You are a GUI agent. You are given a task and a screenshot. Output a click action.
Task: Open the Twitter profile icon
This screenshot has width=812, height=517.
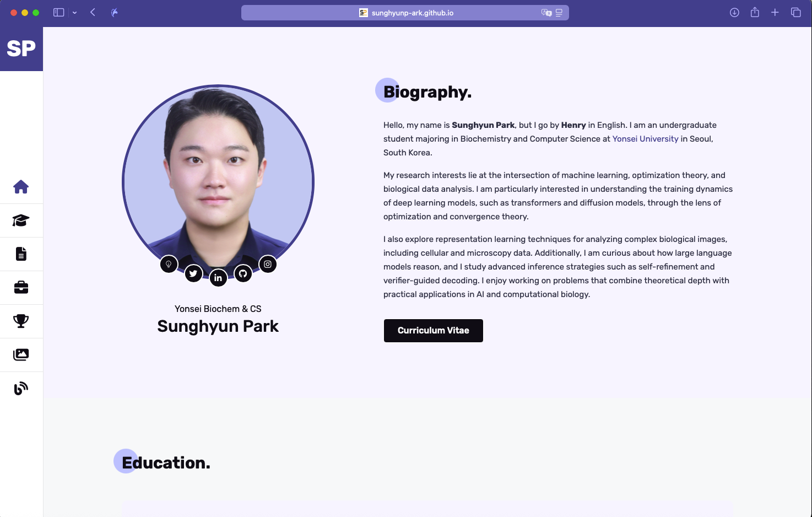click(193, 273)
